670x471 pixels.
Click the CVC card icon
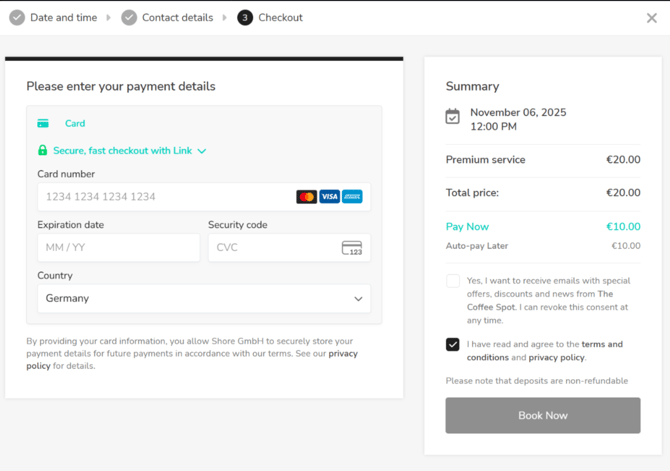(352, 248)
